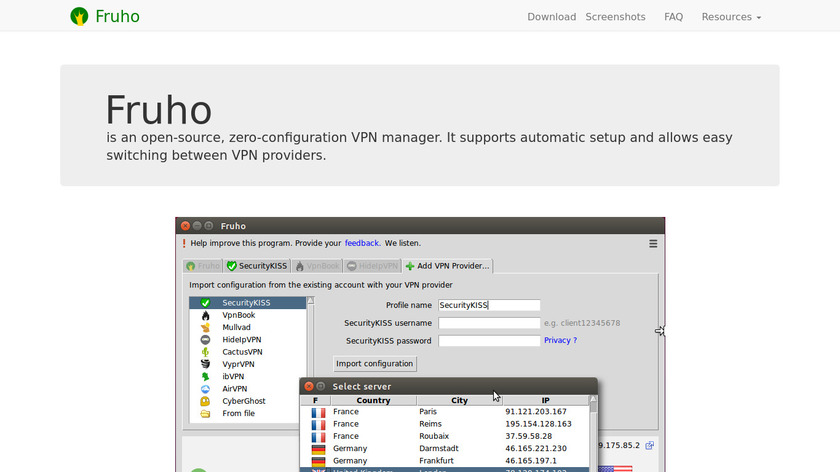Click the VpnBook flame list icon
This screenshot has height=472, width=840.
click(x=205, y=315)
